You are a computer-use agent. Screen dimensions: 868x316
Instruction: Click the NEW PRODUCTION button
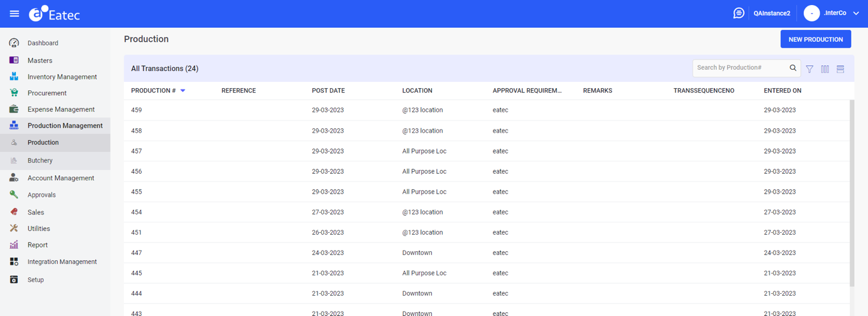coord(815,39)
